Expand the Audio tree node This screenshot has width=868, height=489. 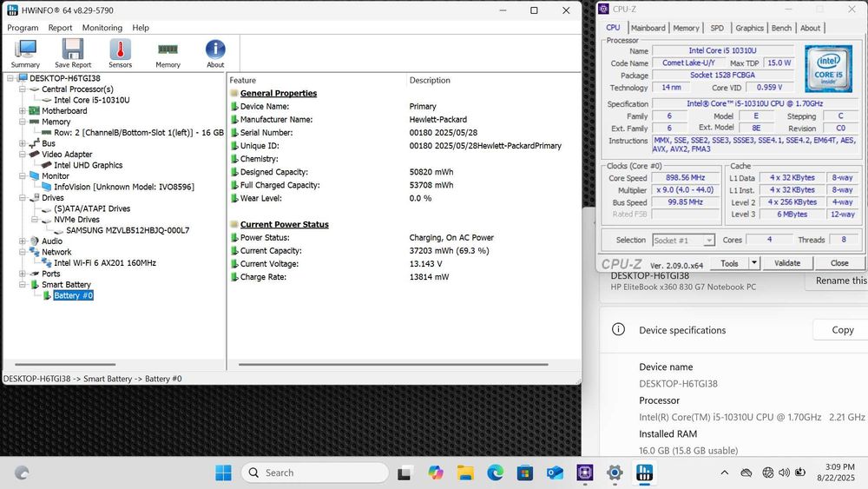(x=23, y=241)
